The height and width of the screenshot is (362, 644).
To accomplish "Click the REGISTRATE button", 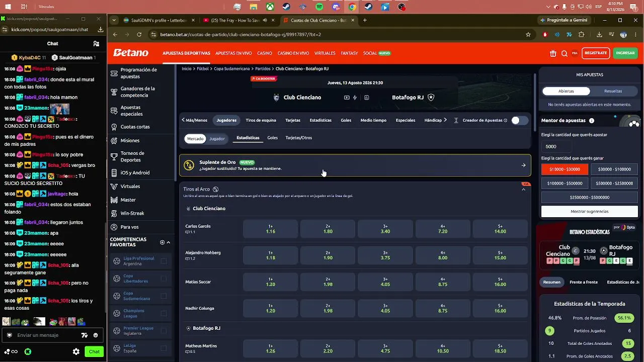I will point(596,53).
